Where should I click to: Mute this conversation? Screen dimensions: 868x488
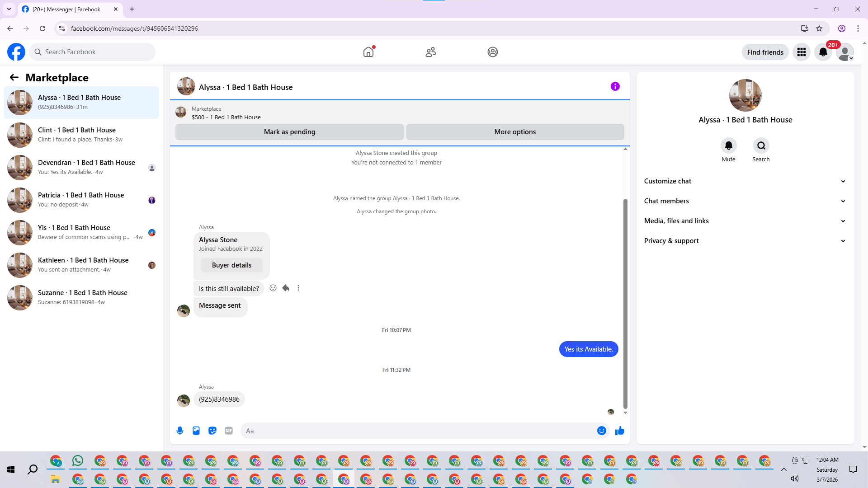[728, 145]
